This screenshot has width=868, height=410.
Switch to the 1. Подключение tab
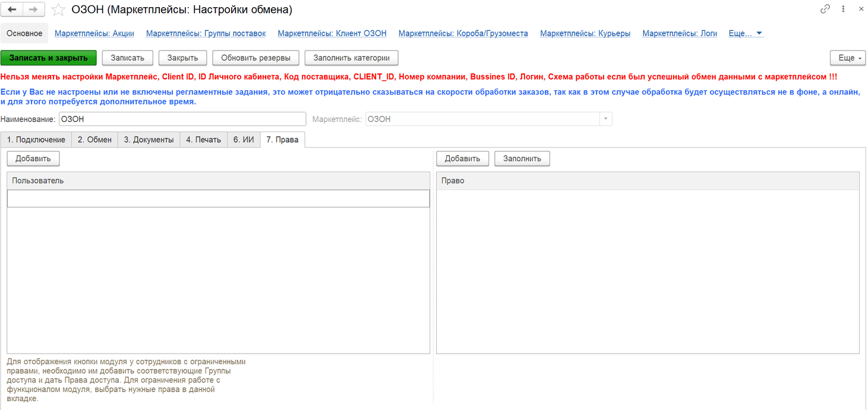coord(36,140)
